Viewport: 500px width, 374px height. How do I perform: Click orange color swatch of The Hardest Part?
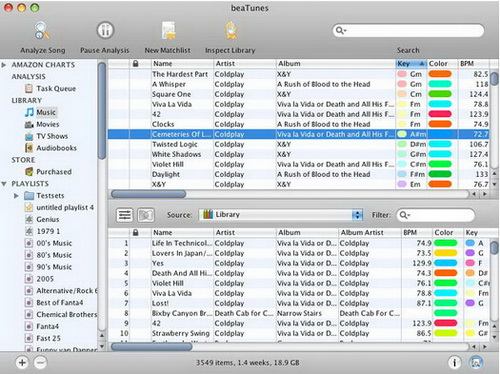click(x=440, y=74)
